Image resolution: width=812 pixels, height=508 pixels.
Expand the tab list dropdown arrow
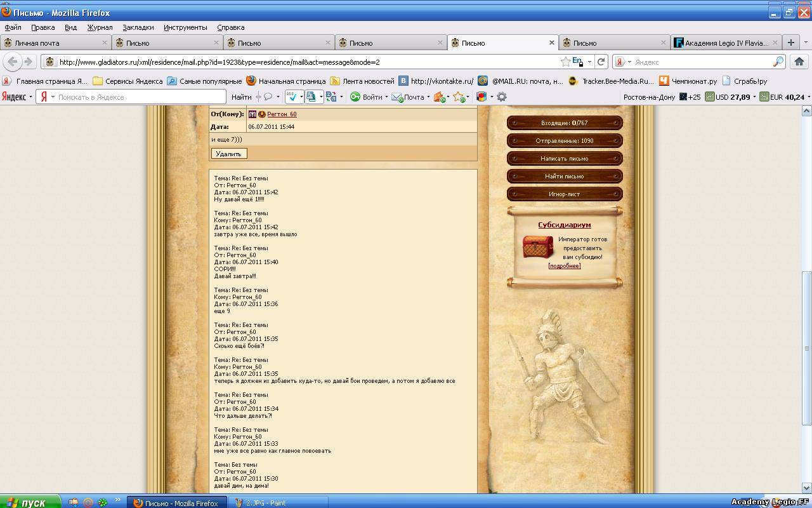[x=806, y=43]
